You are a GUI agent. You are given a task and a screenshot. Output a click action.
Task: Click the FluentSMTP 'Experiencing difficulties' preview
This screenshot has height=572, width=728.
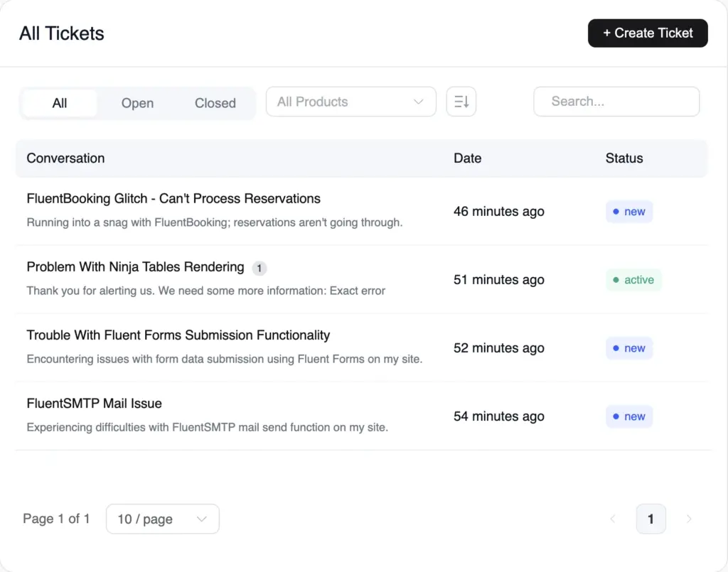pyautogui.click(x=207, y=427)
